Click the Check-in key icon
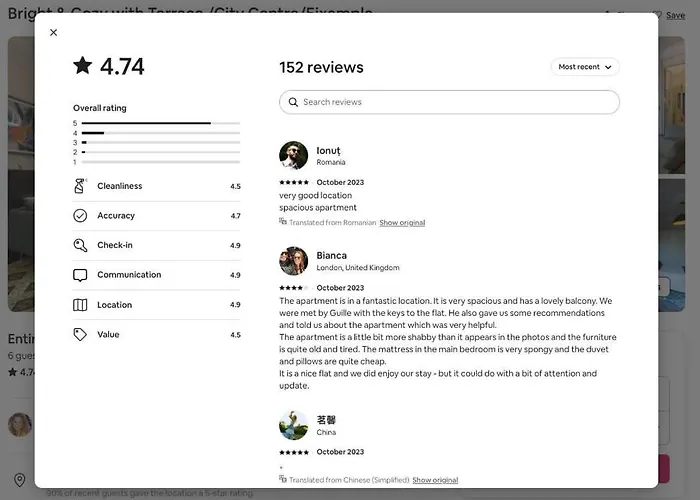700x500 pixels. coord(80,245)
